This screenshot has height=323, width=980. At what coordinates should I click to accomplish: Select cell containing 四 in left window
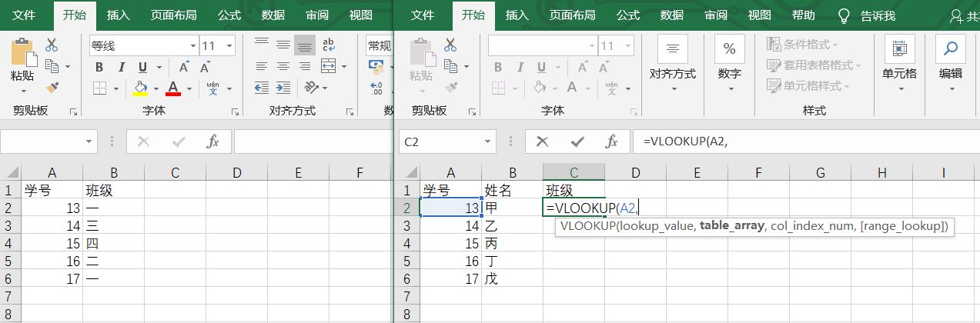(113, 243)
